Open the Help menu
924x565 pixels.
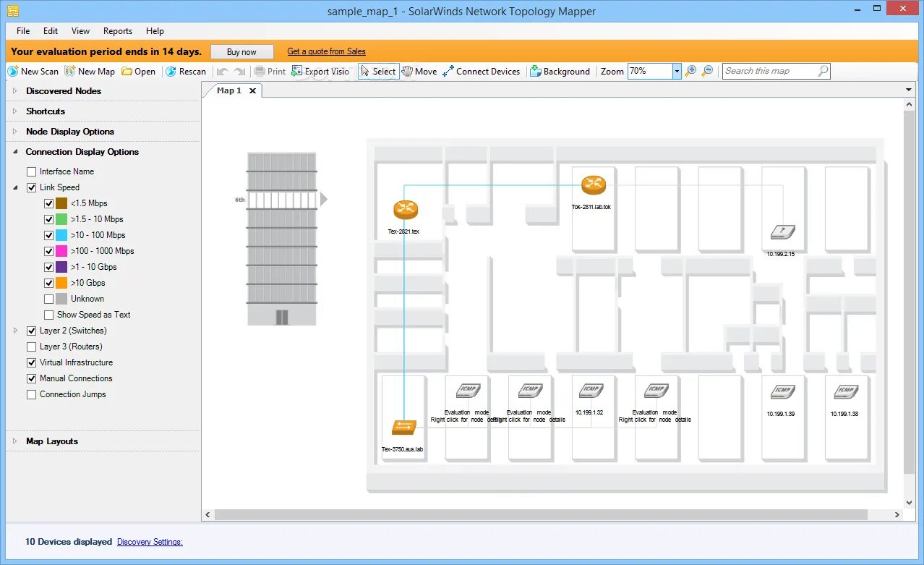pyautogui.click(x=155, y=31)
